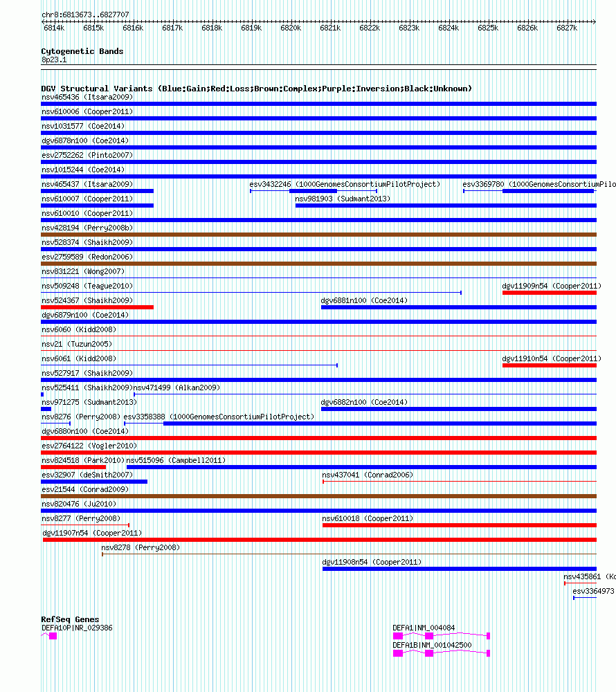Open esv21544 (Conrad2009) label
616x692 pixels.
85,491
